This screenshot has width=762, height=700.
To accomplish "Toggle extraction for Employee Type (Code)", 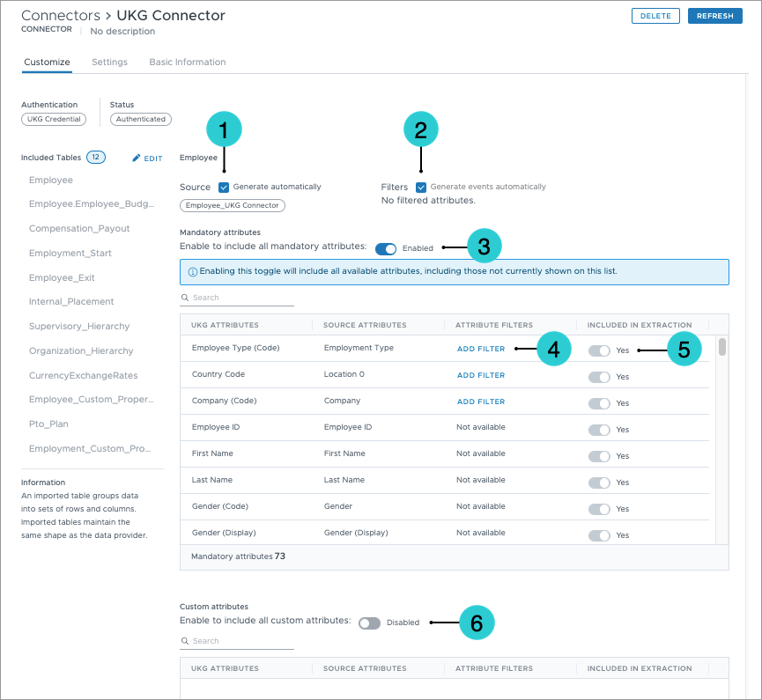I will pyautogui.click(x=599, y=350).
